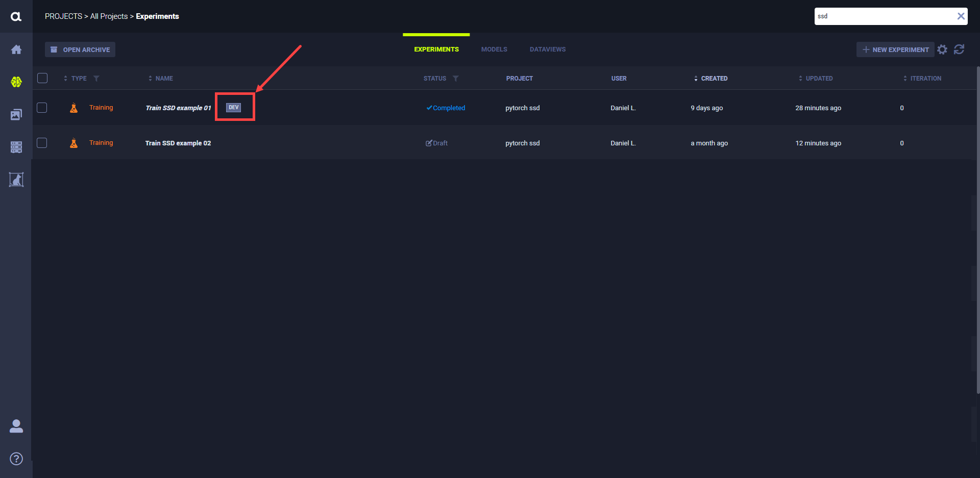Open the user profile icon
Screen dimensions: 980x478
(x=16, y=426)
